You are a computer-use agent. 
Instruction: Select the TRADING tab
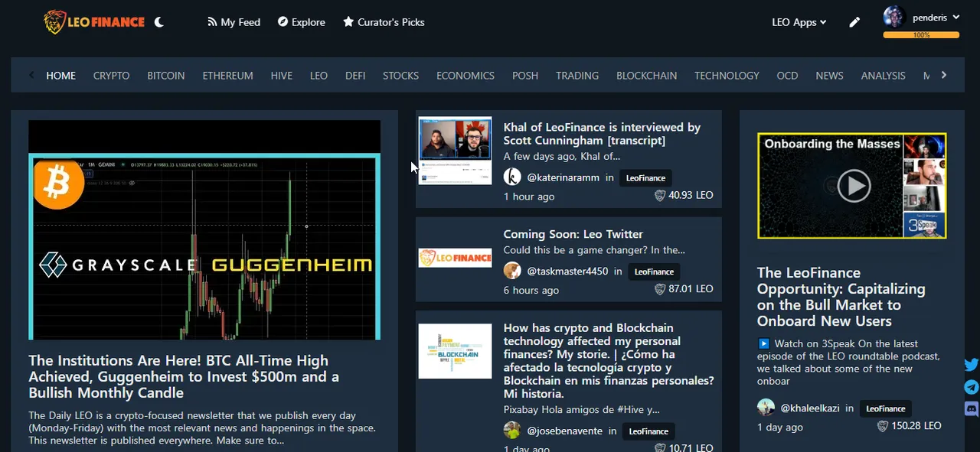click(x=577, y=76)
